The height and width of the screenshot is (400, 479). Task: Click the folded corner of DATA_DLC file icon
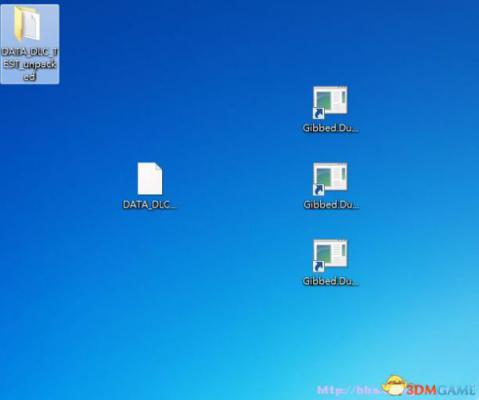point(158,166)
